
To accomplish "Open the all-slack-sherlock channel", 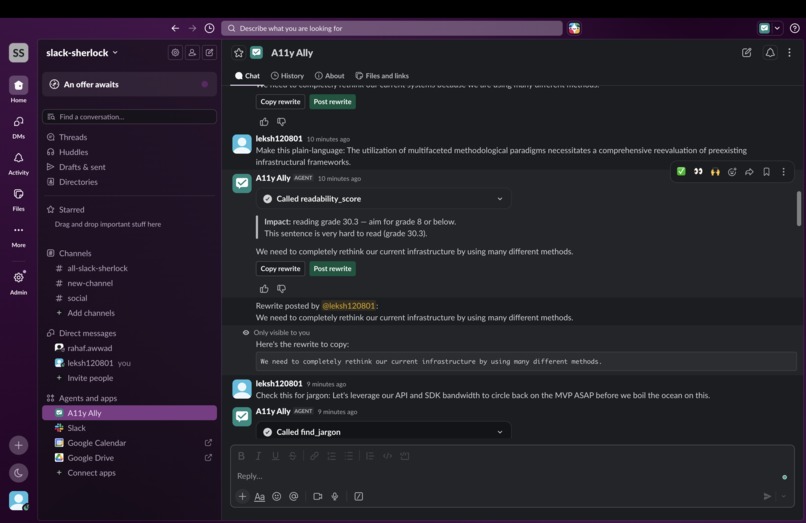I will [x=97, y=268].
